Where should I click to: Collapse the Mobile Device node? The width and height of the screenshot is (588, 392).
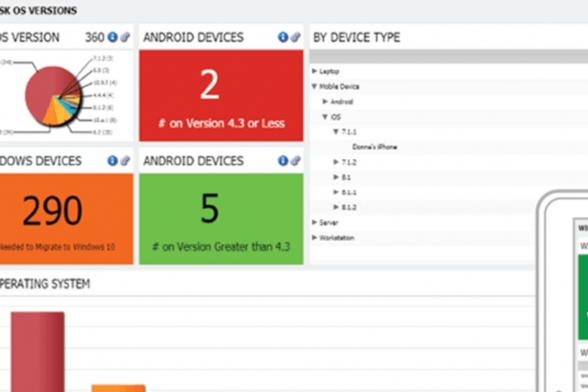point(315,87)
